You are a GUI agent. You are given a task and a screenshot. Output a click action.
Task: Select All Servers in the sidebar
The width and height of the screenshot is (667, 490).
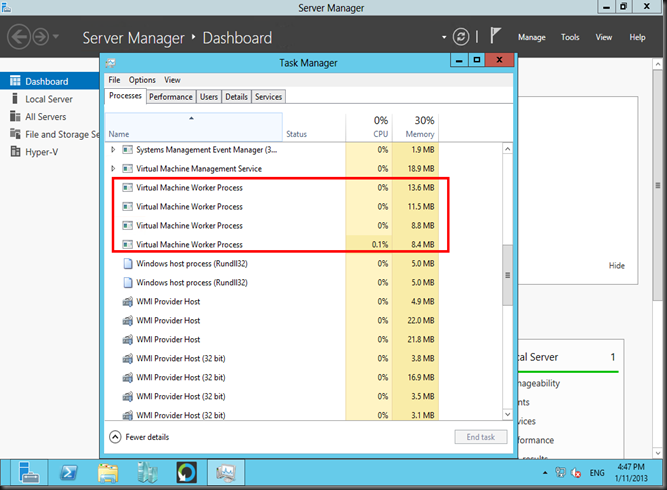pyautogui.click(x=50, y=117)
